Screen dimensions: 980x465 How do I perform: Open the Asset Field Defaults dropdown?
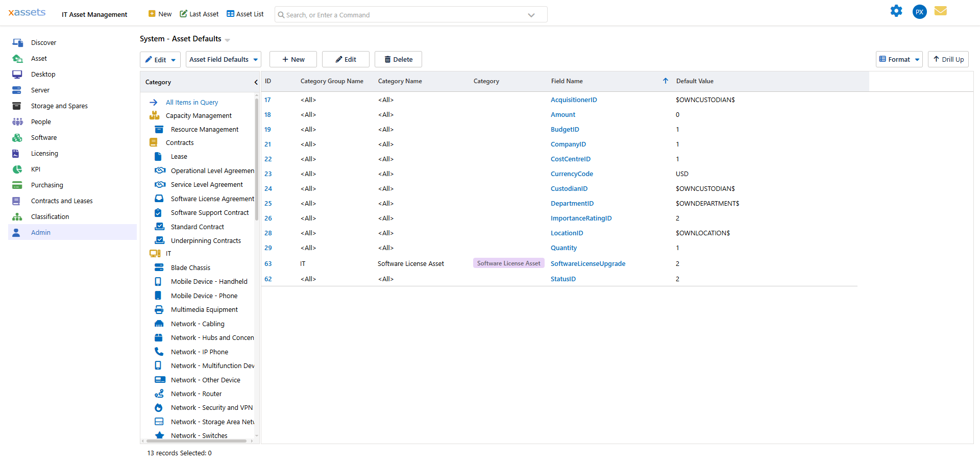click(x=223, y=59)
